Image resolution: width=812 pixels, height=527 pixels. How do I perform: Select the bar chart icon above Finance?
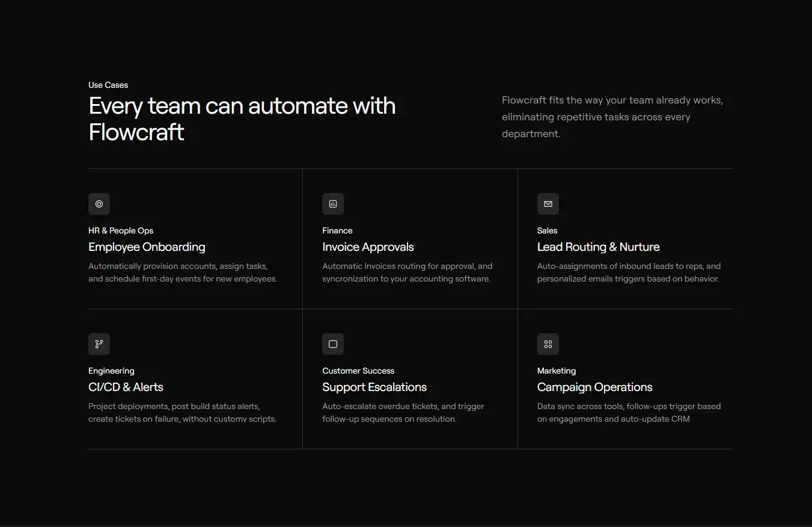(333, 203)
